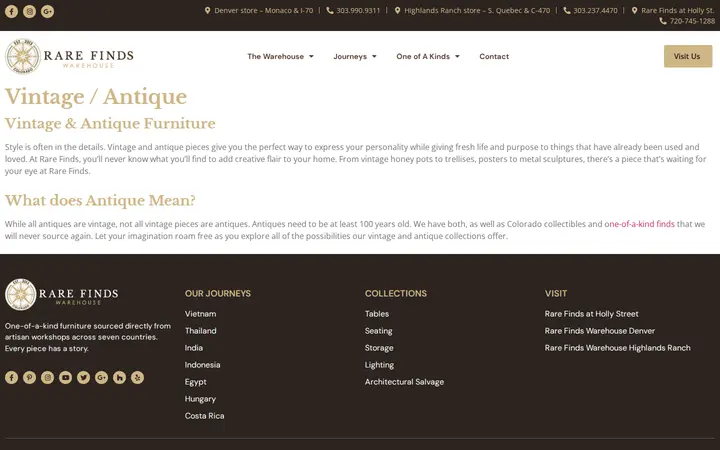Open the Vietnam journey link
The image size is (720, 450).
(x=200, y=314)
